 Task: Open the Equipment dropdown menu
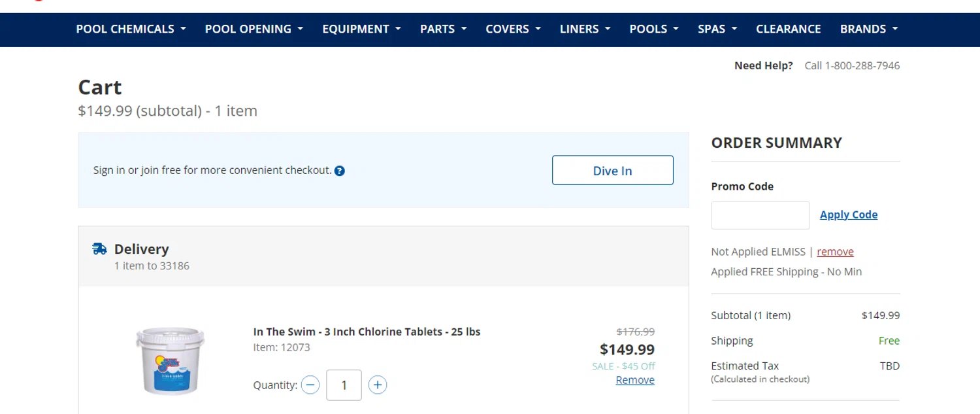361,29
